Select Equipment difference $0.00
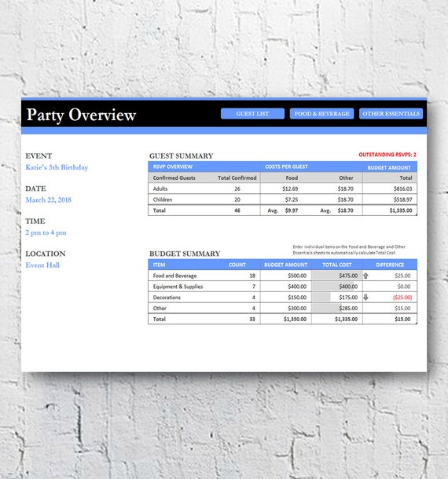This screenshot has width=448, height=479. click(x=404, y=287)
